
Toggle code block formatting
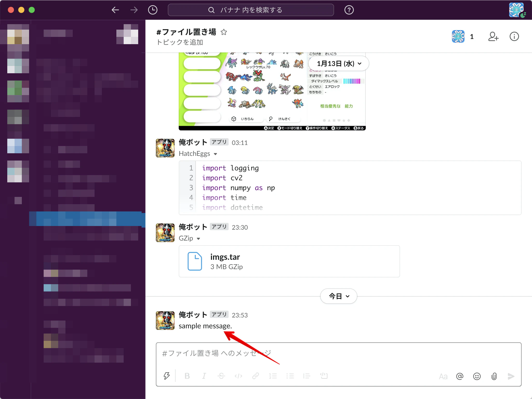(324, 376)
